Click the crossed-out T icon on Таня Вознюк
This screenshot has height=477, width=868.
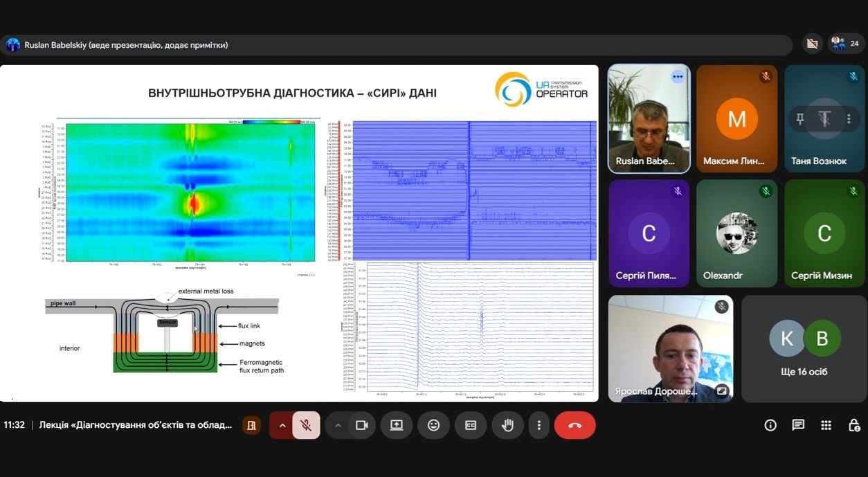pos(824,119)
